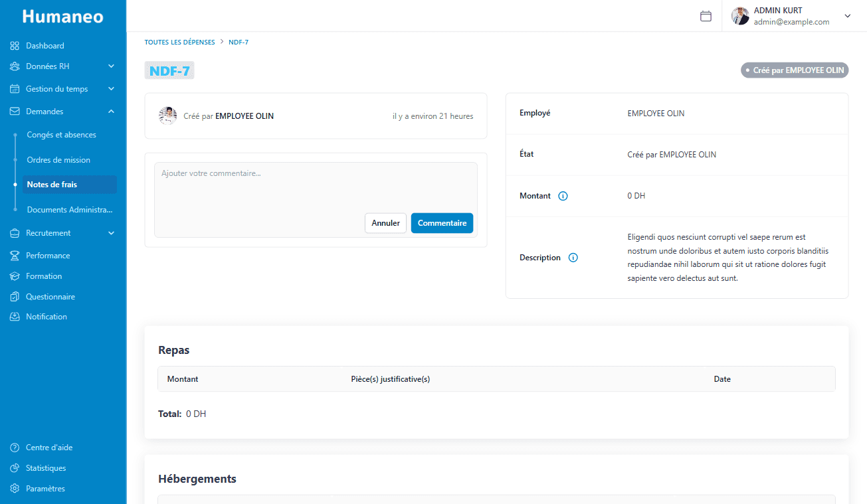This screenshot has width=867, height=504.
Task: Open Performance via its hourglass icon
Action: coord(15,256)
